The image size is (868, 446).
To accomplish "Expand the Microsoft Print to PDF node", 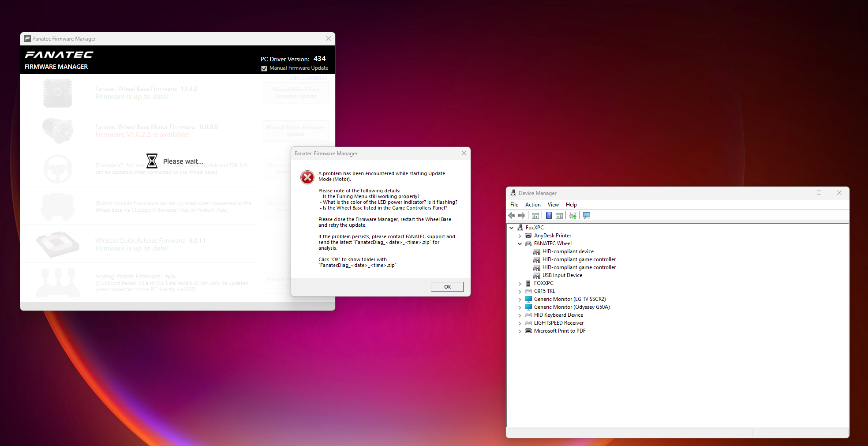I will 520,331.
